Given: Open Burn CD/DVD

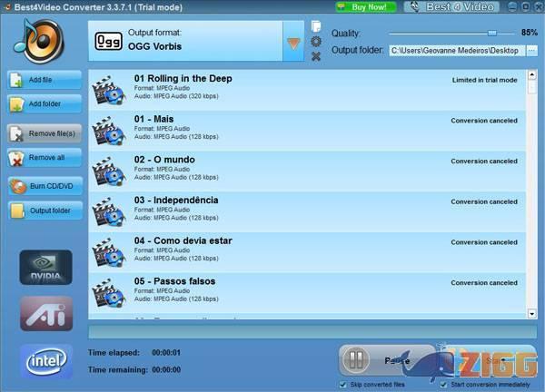Looking at the screenshot, I should tap(45, 186).
